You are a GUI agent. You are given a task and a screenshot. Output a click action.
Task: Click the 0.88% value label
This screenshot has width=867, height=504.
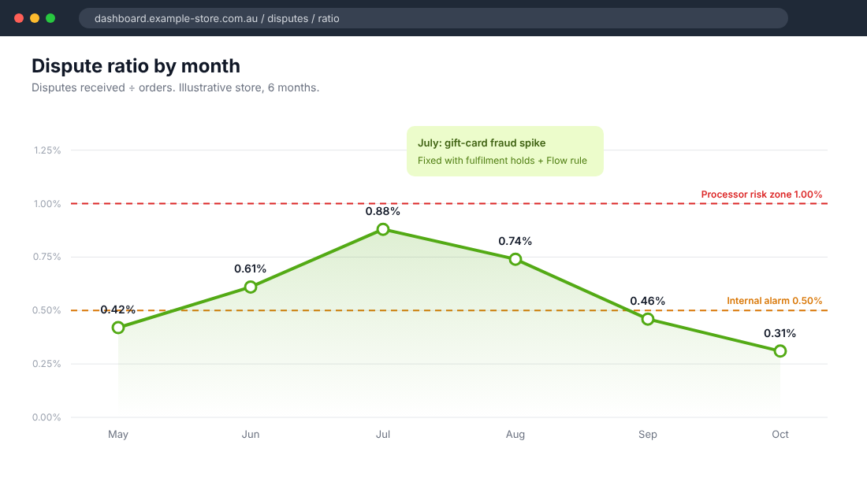pos(382,211)
